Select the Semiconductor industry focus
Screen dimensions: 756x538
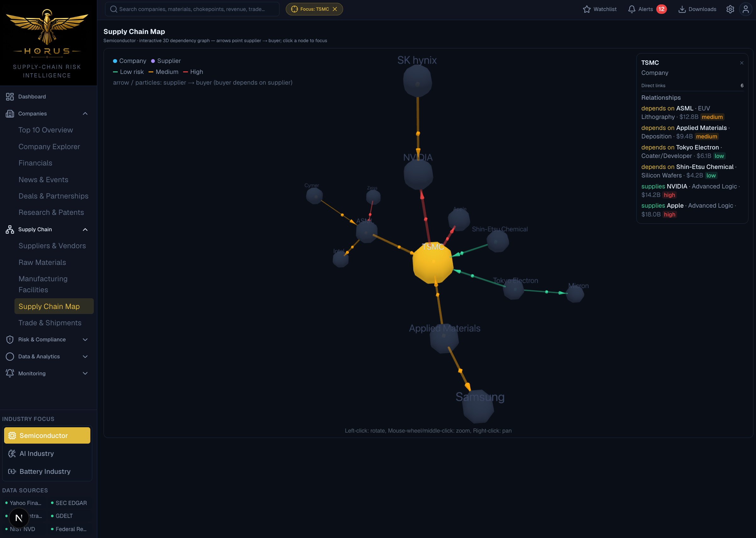coord(47,436)
